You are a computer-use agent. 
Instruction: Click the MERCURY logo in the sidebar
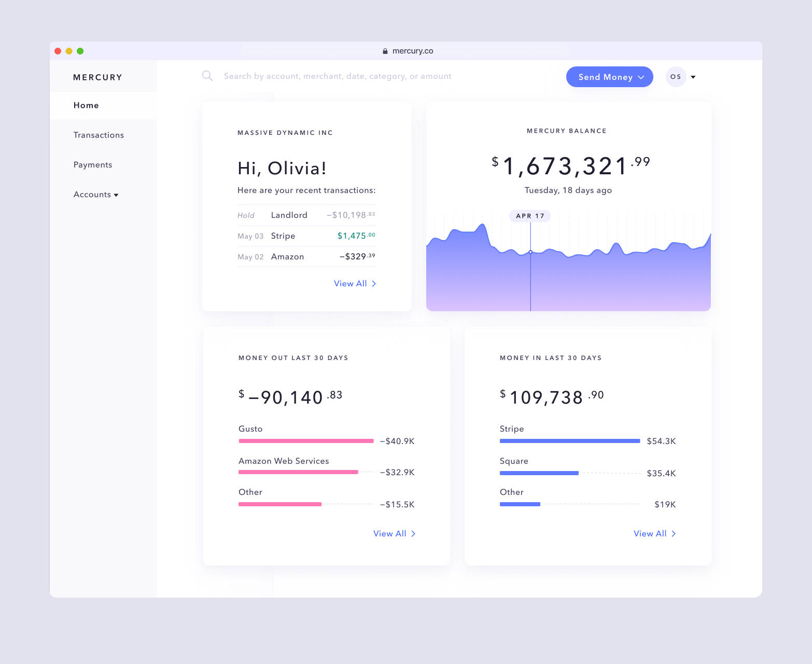click(97, 77)
